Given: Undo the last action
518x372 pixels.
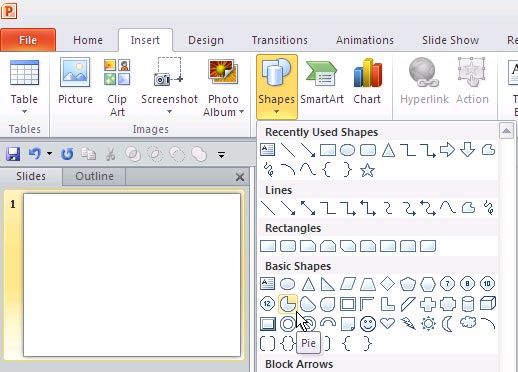Looking at the screenshot, I should (x=35, y=154).
